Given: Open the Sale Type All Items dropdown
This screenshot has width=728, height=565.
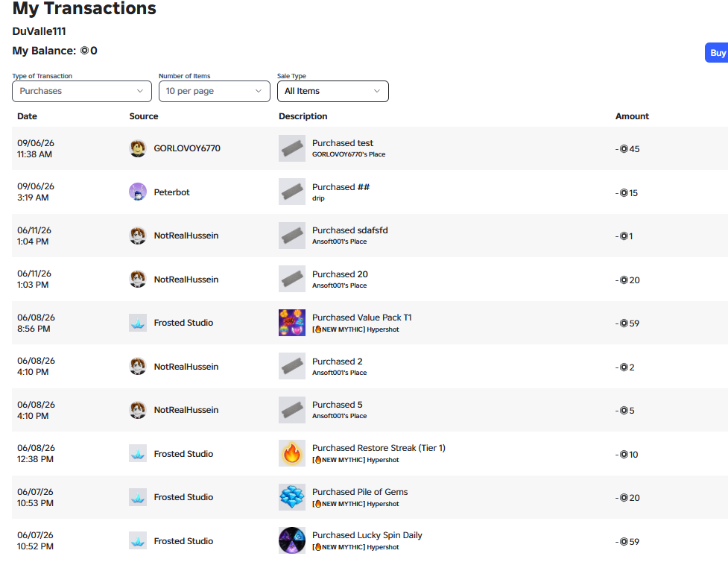Looking at the screenshot, I should 333,91.
